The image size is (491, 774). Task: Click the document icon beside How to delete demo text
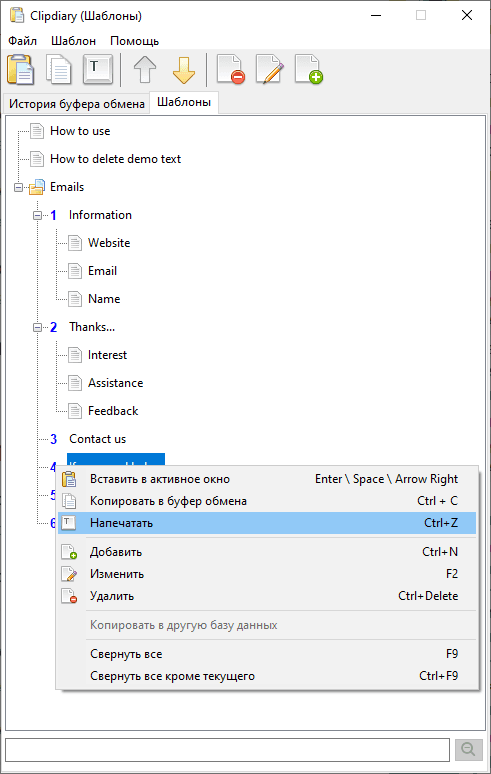tap(37, 159)
